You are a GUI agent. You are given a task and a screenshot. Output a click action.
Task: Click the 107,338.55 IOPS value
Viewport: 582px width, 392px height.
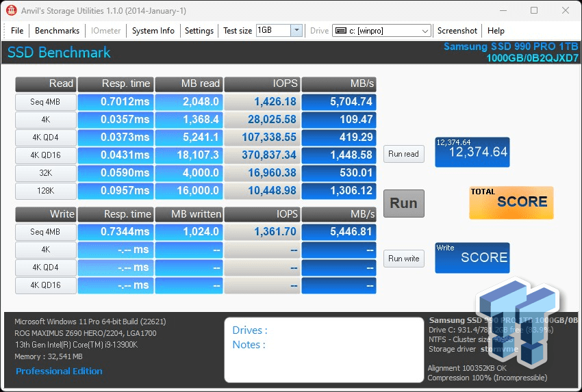pos(262,138)
